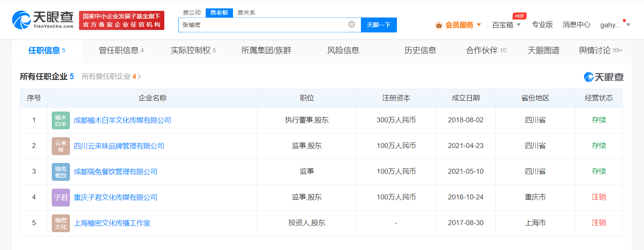Click the 榆木白羊 company logo icon
This screenshot has width=644, height=250.
tap(60, 120)
